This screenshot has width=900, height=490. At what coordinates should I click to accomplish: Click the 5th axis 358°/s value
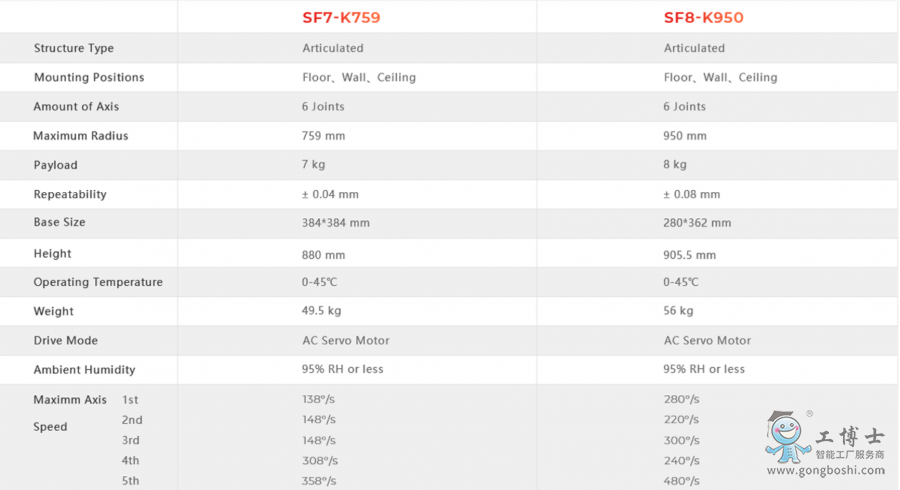(x=319, y=481)
